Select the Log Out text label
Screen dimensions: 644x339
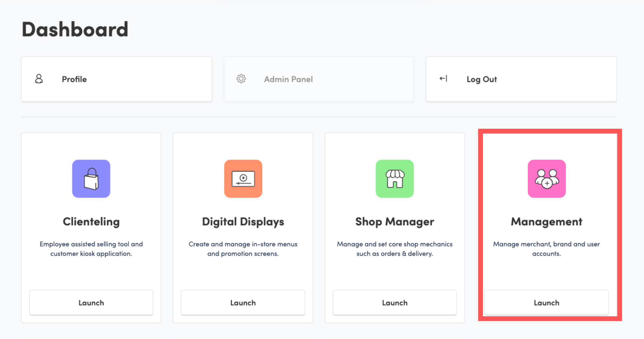coord(482,79)
